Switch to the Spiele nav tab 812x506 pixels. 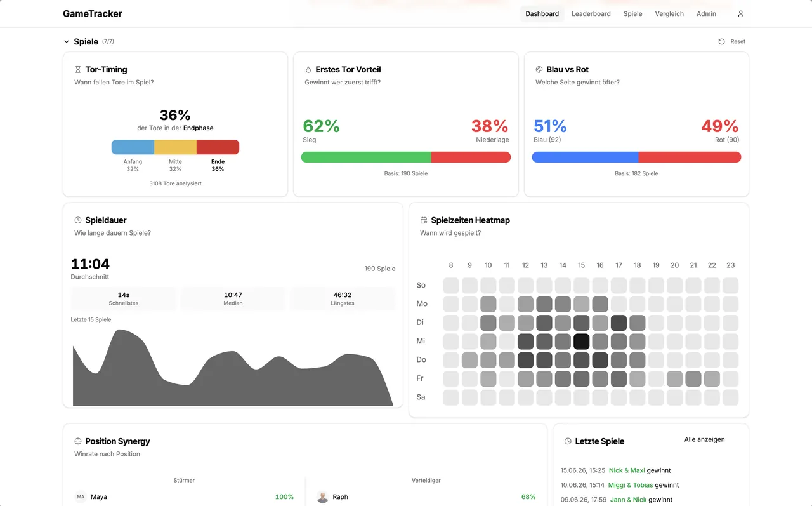[633, 13]
